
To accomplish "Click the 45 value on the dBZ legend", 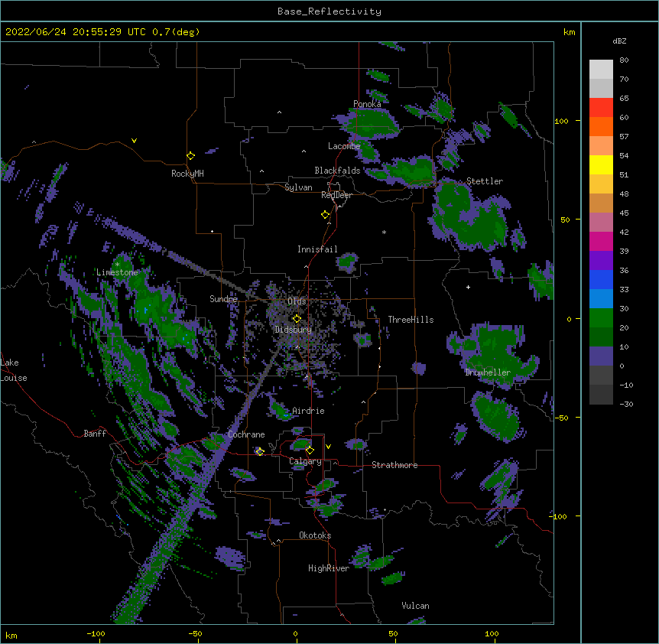I will tap(624, 213).
